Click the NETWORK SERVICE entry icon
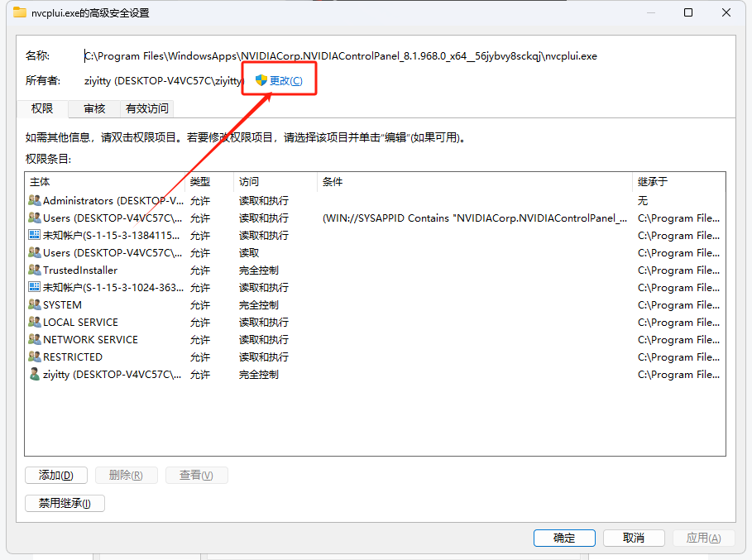 click(x=35, y=339)
